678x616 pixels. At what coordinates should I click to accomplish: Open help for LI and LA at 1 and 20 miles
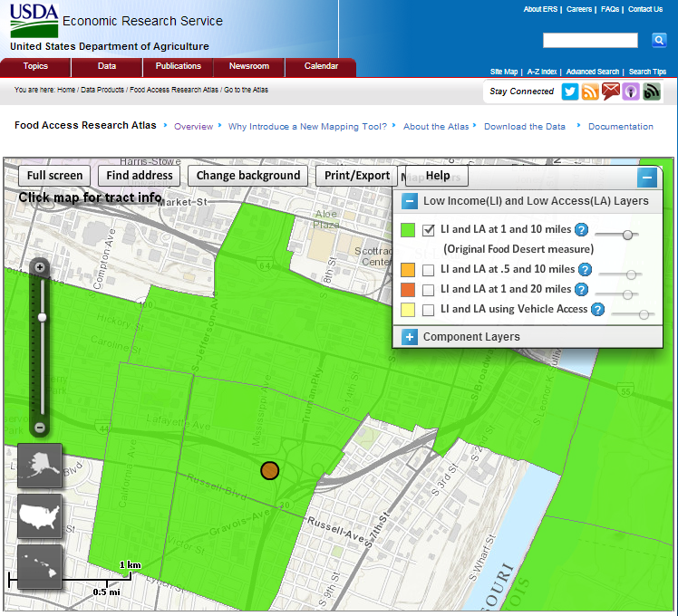[x=582, y=289]
